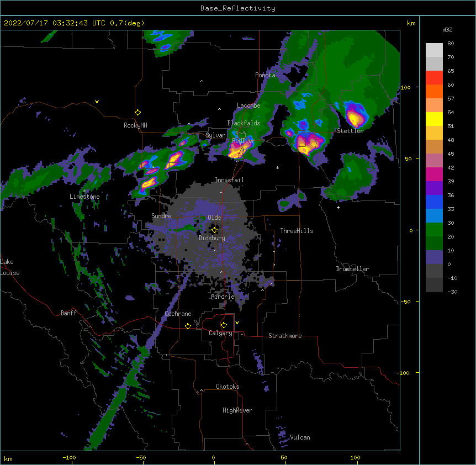Image resolution: width=476 pixels, height=465 pixels.
Task: Click the Base_Reflectivity title
Action: [238, 8]
